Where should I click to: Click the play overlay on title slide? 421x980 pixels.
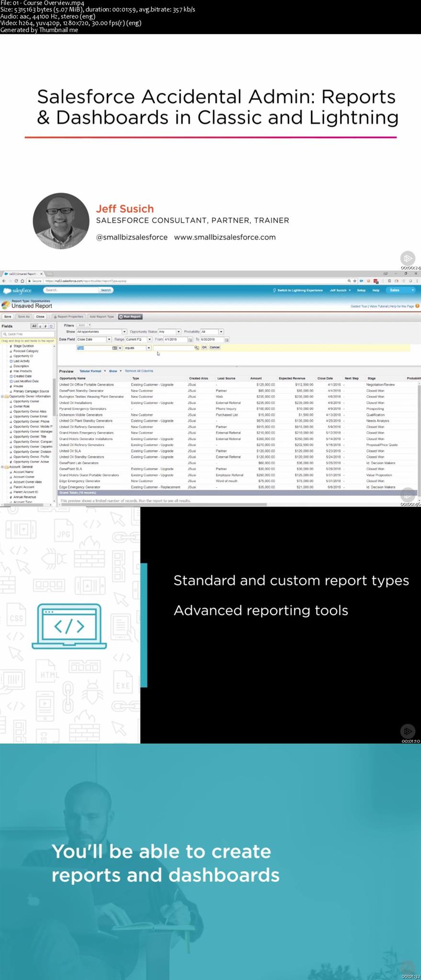pyautogui.click(x=408, y=258)
